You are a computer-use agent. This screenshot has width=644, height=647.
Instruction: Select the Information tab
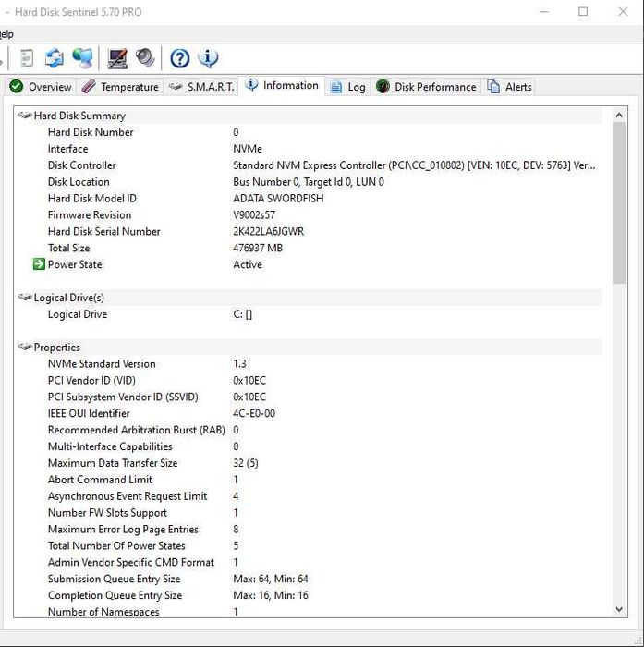coord(282,85)
